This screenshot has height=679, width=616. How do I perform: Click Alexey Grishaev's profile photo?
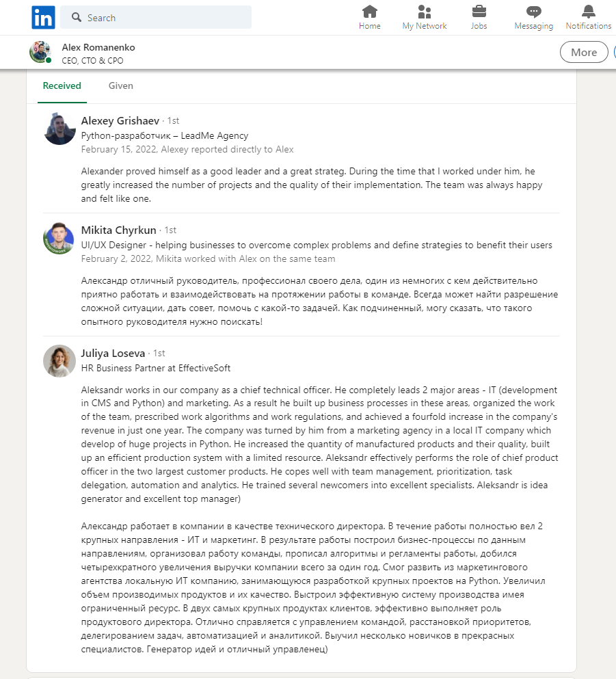point(59,129)
